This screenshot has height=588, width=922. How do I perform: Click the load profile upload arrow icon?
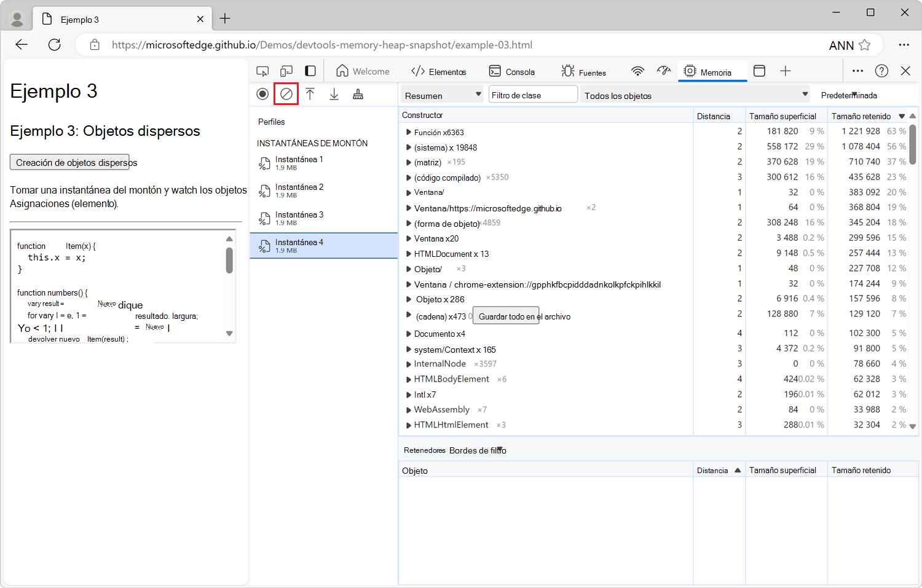(x=310, y=94)
